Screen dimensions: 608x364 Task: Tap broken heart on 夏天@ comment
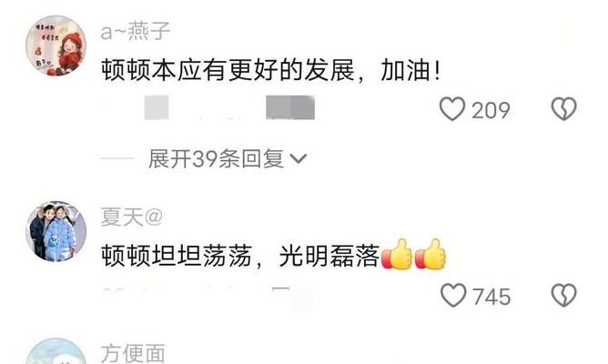[x=563, y=296]
